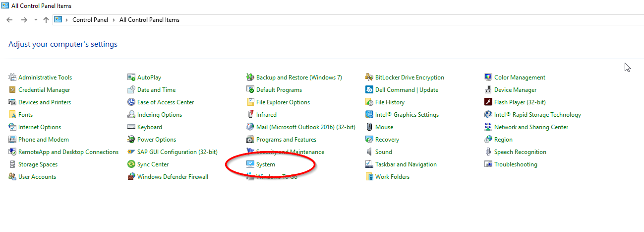Open the BitLocker Drive Encryption icon

369,77
